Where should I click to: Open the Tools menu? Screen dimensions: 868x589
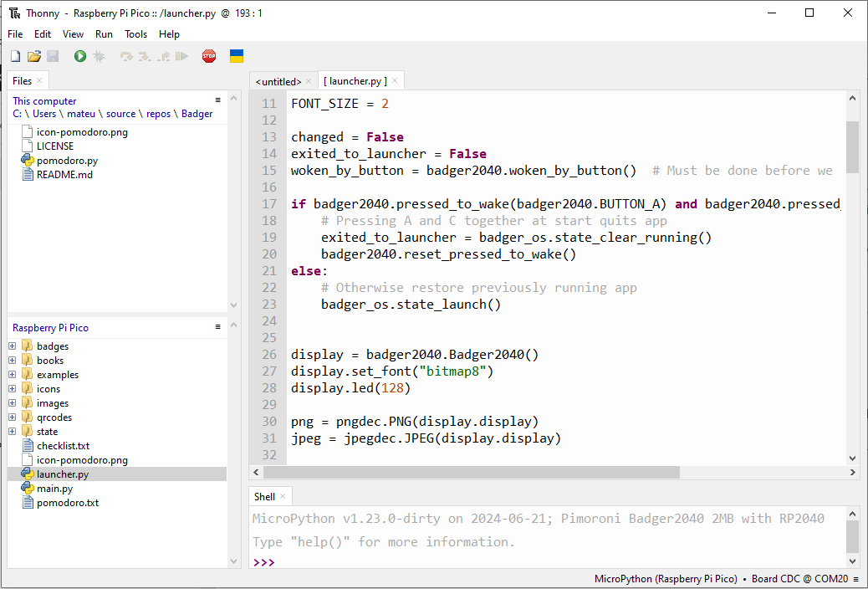135,34
